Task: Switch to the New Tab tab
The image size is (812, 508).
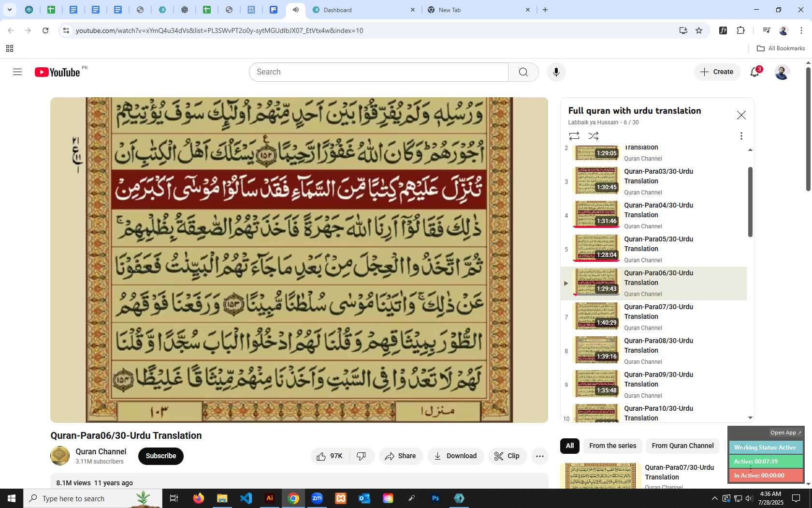Action: pos(479,10)
